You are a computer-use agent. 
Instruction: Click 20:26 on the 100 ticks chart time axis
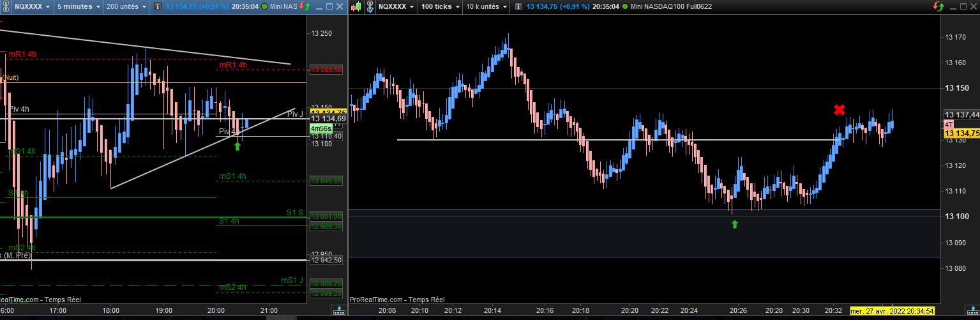coord(737,310)
